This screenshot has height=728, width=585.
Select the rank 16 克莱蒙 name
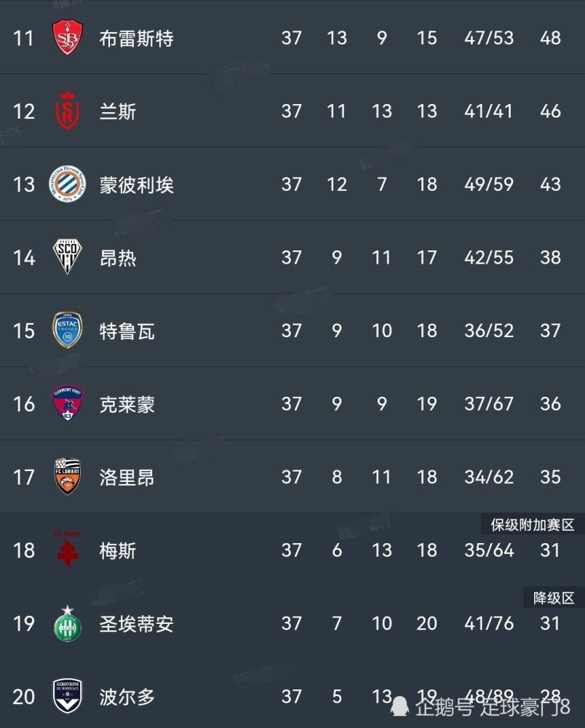click(127, 404)
